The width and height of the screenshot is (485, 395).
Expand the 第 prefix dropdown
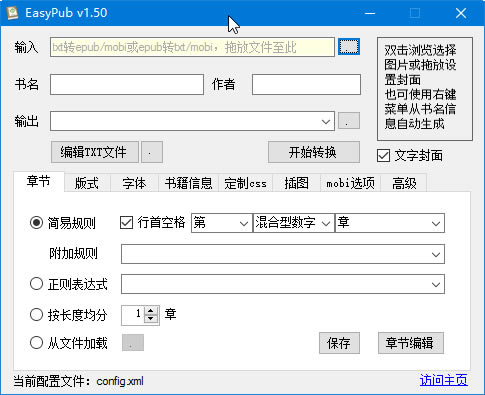pos(244,223)
